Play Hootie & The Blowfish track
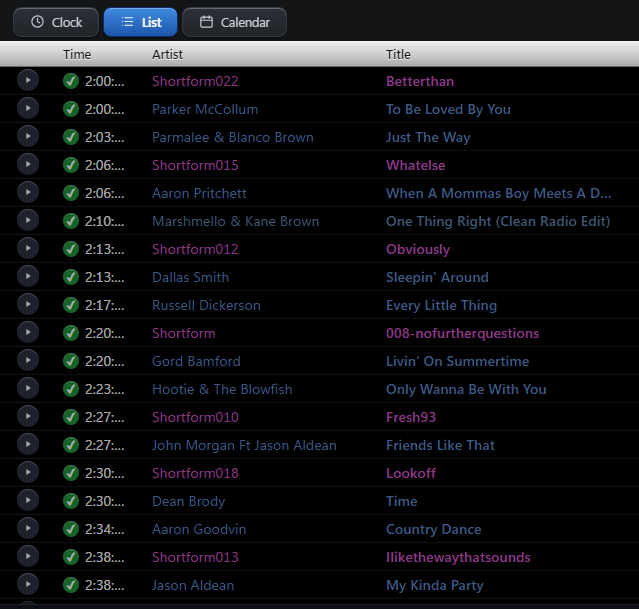Screen dimensions: 639x609 tap(28, 388)
